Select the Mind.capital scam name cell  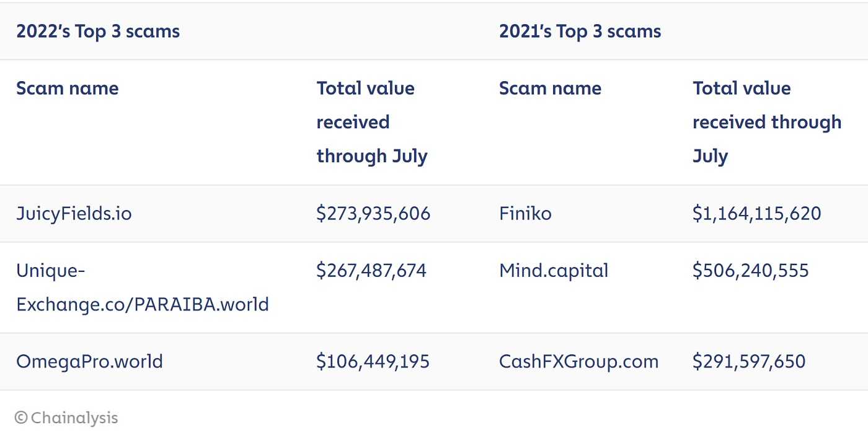[554, 271]
